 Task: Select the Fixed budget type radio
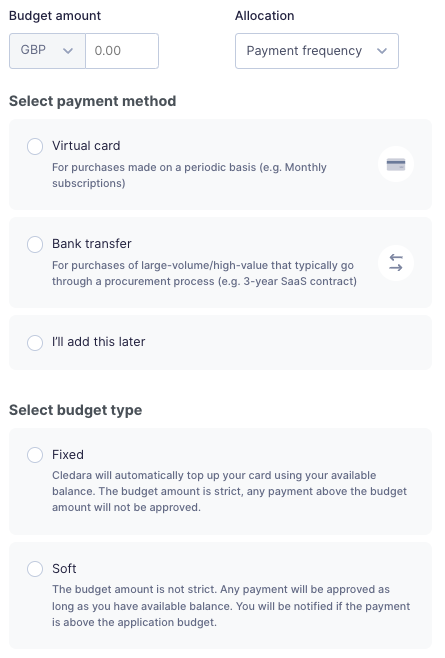point(35,455)
